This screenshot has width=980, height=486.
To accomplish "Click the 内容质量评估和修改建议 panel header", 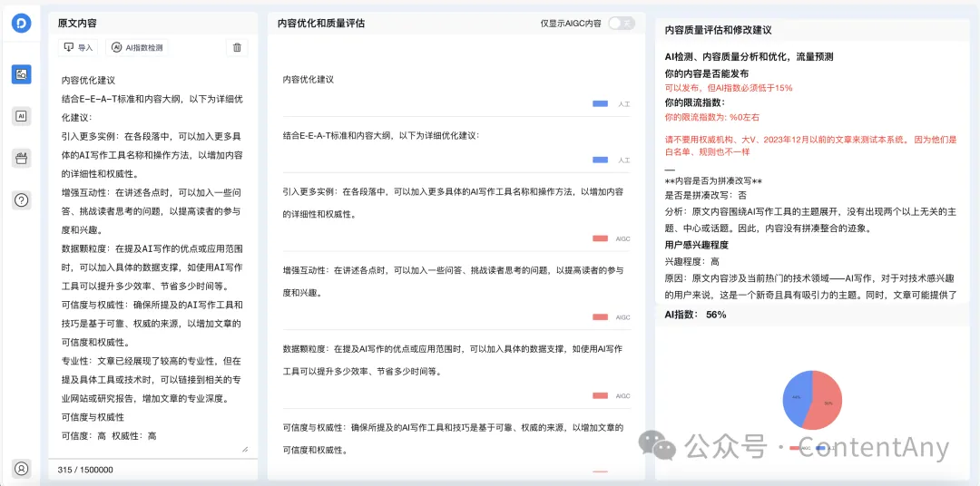I will 718,30.
